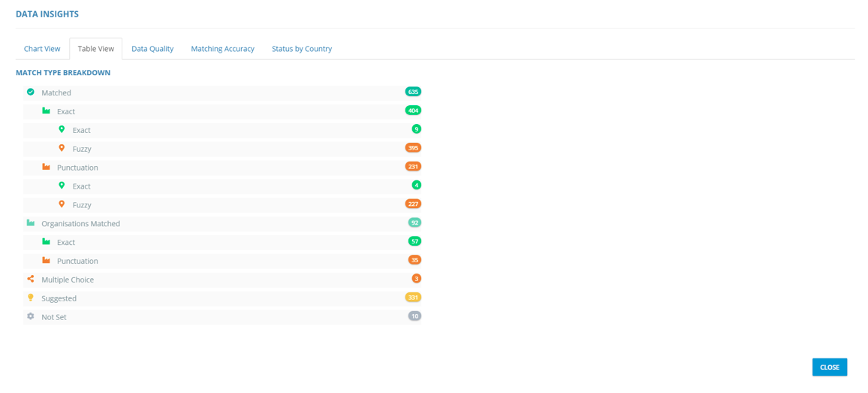Go to the Status by Country tab

pos(302,49)
